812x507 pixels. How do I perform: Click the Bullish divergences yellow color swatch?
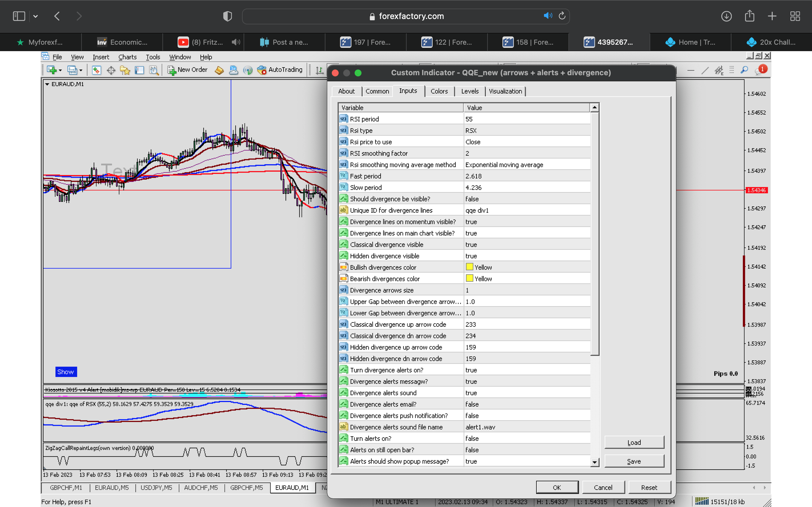469,267
